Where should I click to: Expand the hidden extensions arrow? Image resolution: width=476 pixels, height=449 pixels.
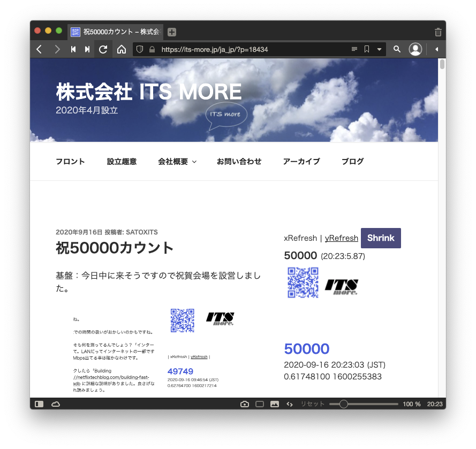pos(436,49)
